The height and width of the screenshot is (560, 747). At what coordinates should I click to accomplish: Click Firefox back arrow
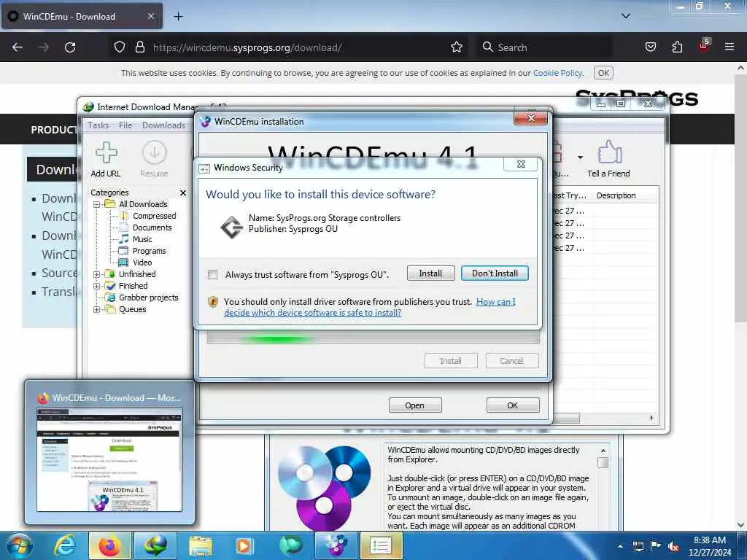coord(18,47)
